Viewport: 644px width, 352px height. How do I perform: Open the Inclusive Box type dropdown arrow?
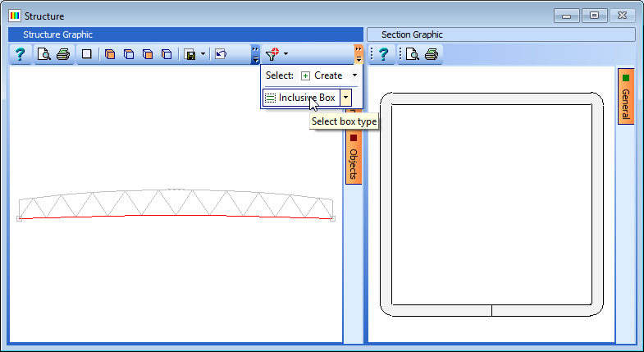pos(346,98)
